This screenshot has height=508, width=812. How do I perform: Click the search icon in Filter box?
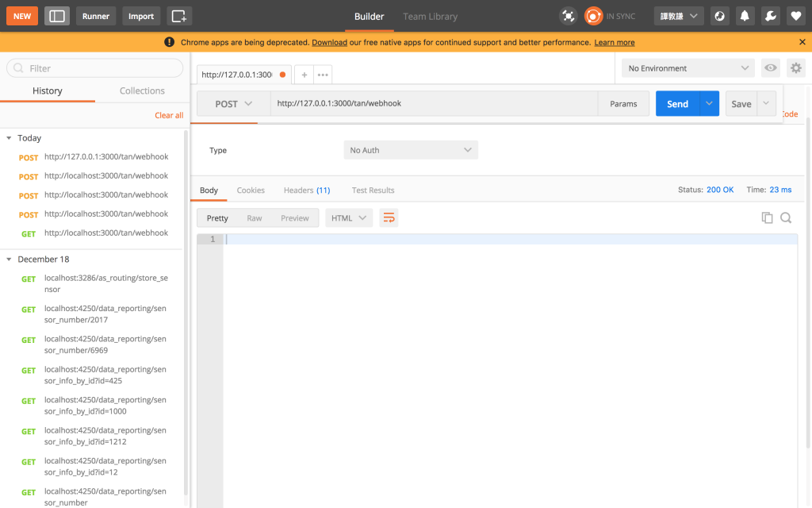(x=18, y=68)
